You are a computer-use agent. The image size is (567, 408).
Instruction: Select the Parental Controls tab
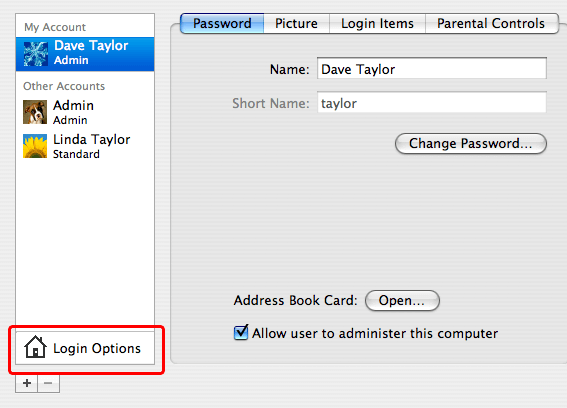pyautogui.click(x=491, y=24)
